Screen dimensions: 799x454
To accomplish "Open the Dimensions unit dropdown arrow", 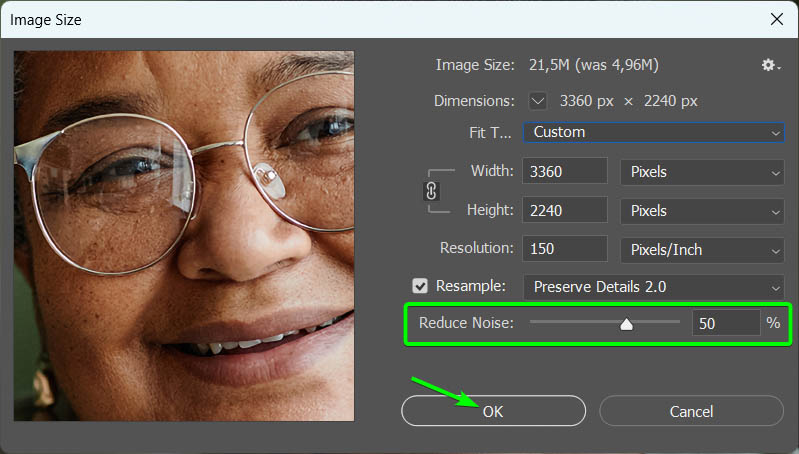I will tap(538, 101).
